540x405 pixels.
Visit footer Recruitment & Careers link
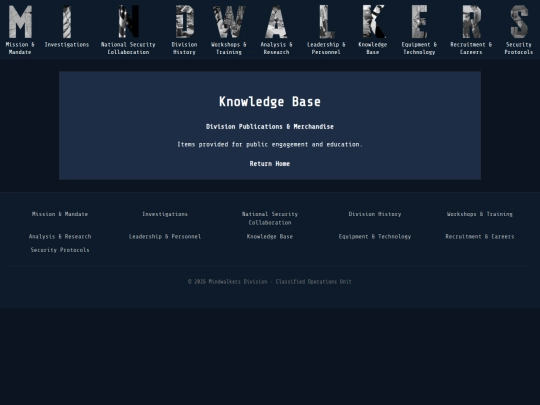480,237
